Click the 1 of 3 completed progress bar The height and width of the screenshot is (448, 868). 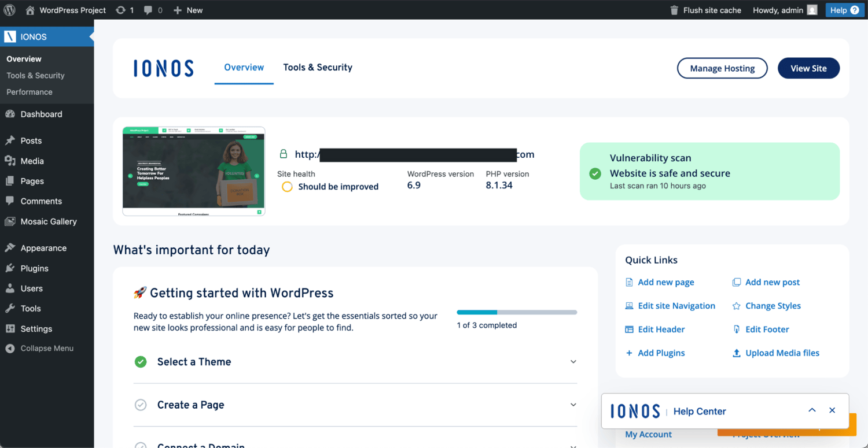(517, 312)
